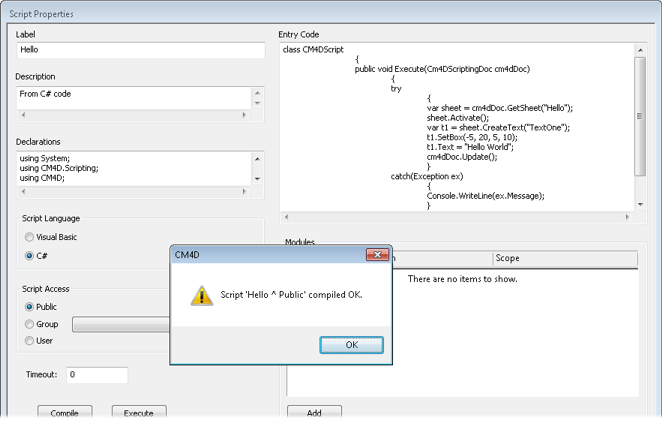Click the yellow warning icon in the dialog
The image size is (662, 421).
point(202,295)
